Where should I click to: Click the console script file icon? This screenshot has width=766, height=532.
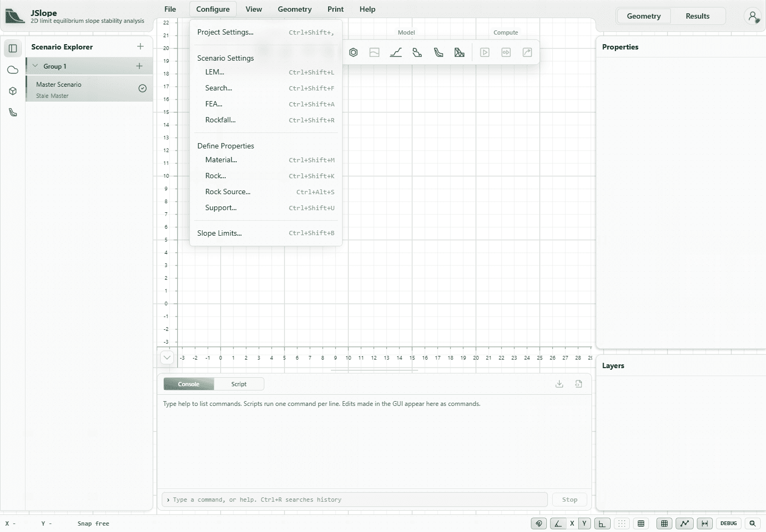click(579, 384)
